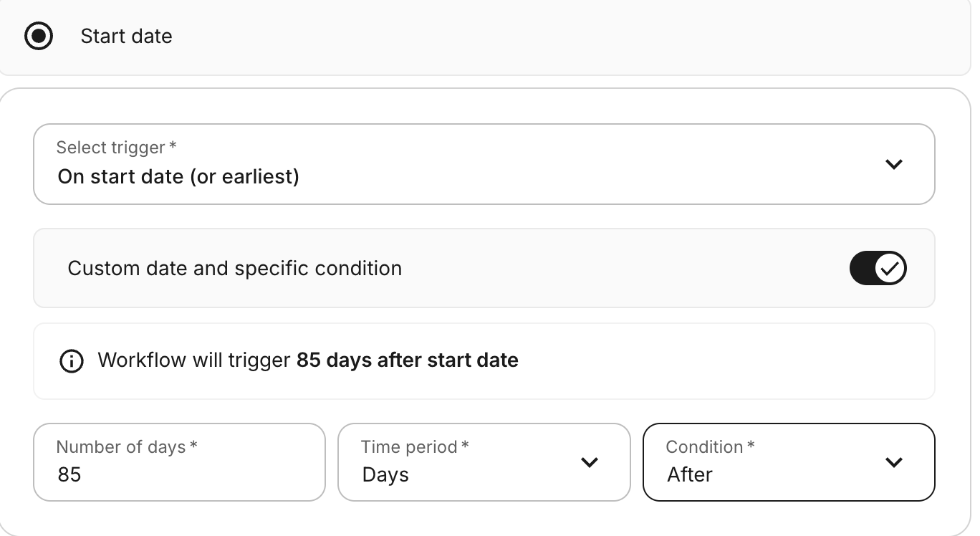Click the checkmark icon on the toggle switch
The height and width of the screenshot is (536, 980).
point(890,267)
